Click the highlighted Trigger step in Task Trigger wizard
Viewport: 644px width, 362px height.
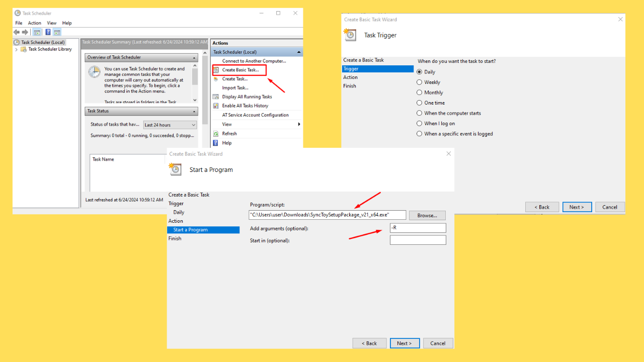pyautogui.click(x=377, y=69)
